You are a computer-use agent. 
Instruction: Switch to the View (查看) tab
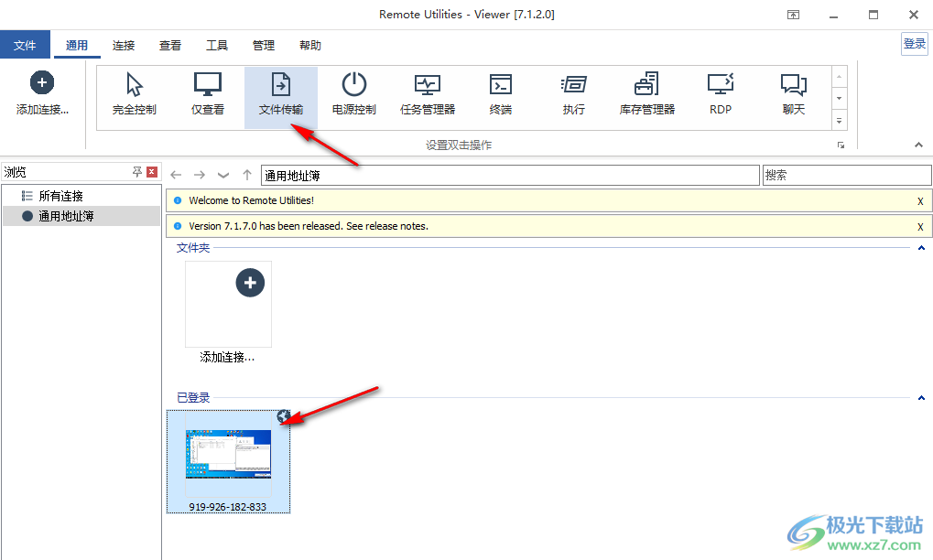click(x=170, y=45)
